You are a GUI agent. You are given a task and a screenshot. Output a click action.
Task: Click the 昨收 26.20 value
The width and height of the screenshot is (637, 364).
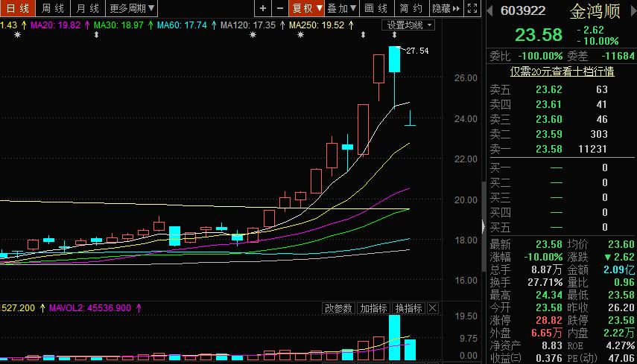pos(621,307)
